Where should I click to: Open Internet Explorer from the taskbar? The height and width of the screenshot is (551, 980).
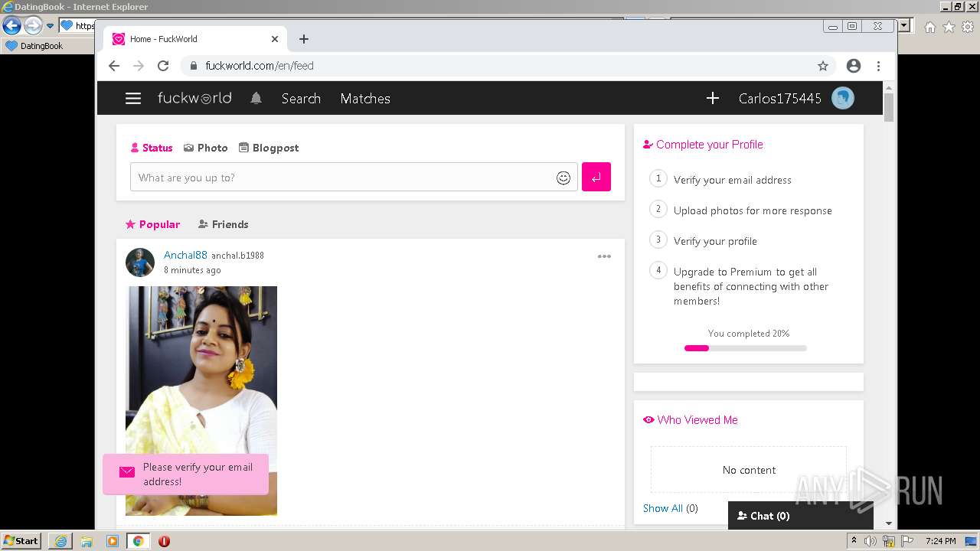tap(60, 541)
